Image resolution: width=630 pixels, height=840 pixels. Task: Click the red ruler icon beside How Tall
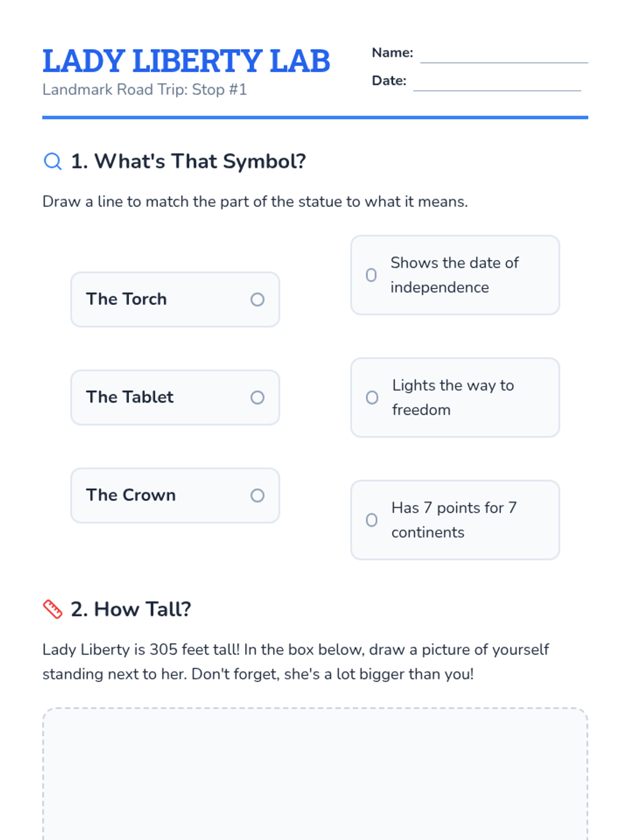[52, 609]
